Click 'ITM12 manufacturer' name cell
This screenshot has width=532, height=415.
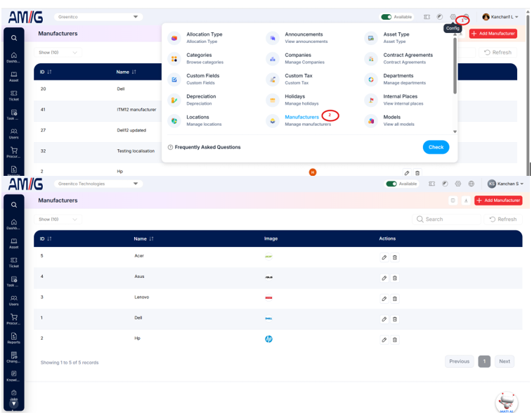tap(136, 110)
